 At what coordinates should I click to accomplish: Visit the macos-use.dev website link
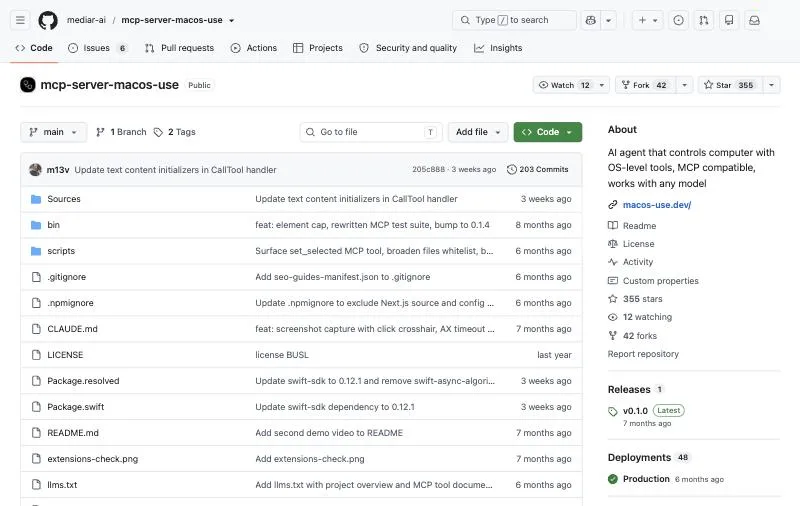click(x=657, y=205)
